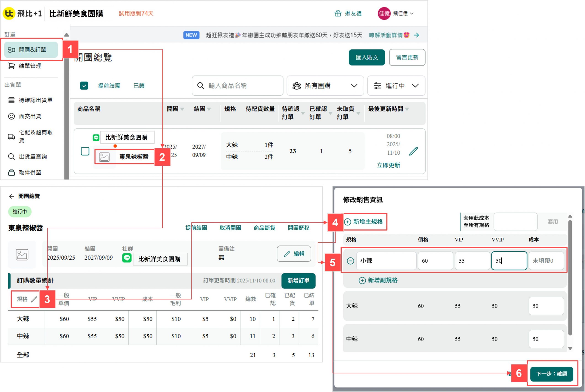
Task: Click the minus icon to remove 小辣 spec
Action: pos(350,261)
